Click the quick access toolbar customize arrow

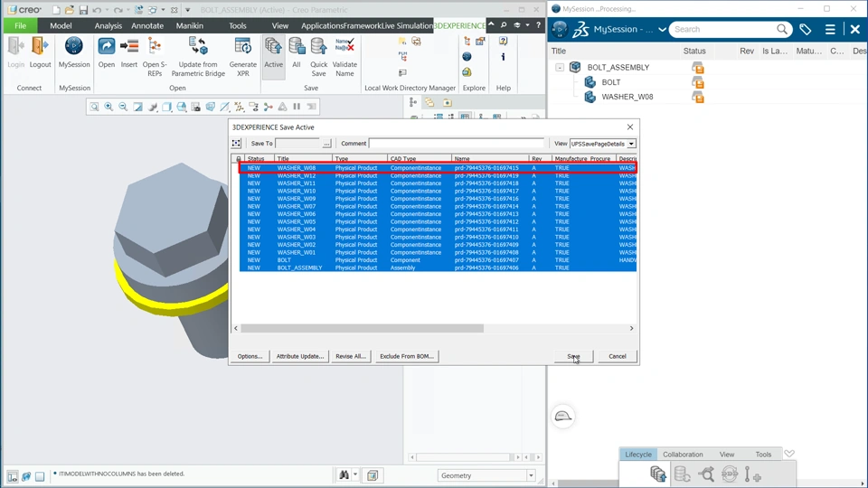tap(187, 10)
